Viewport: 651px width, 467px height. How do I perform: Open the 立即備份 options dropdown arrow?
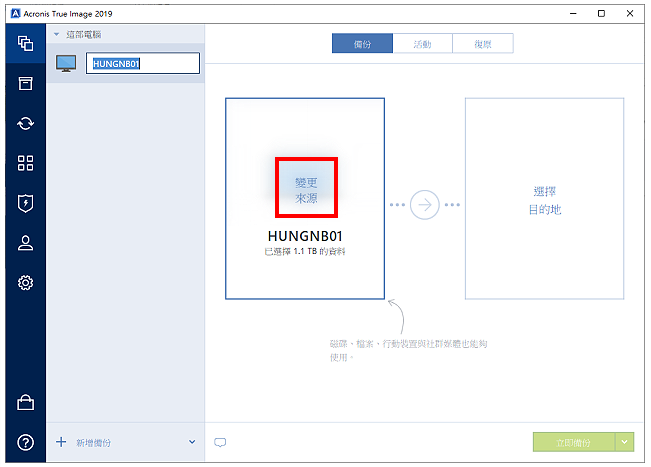(x=624, y=442)
